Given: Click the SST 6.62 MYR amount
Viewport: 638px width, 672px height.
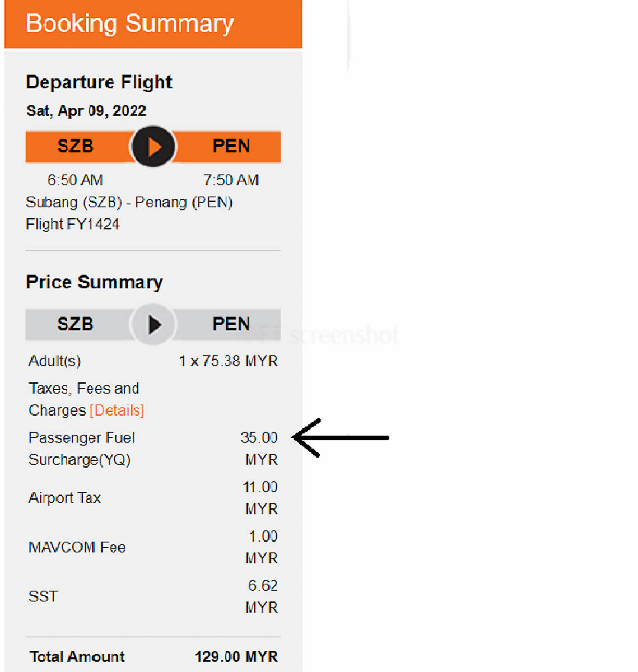Looking at the screenshot, I should [x=262, y=596].
